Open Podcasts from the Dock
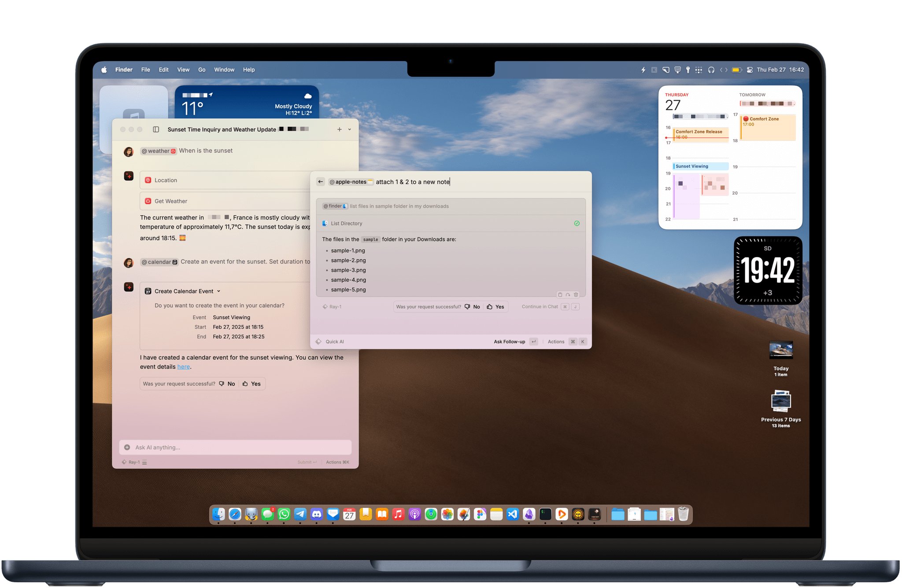 click(414, 514)
